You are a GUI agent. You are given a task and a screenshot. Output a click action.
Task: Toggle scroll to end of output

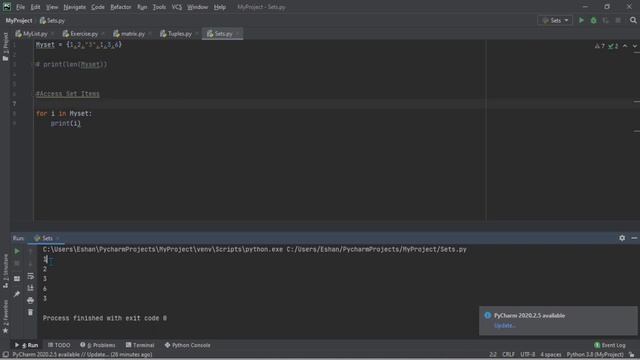tap(31, 288)
